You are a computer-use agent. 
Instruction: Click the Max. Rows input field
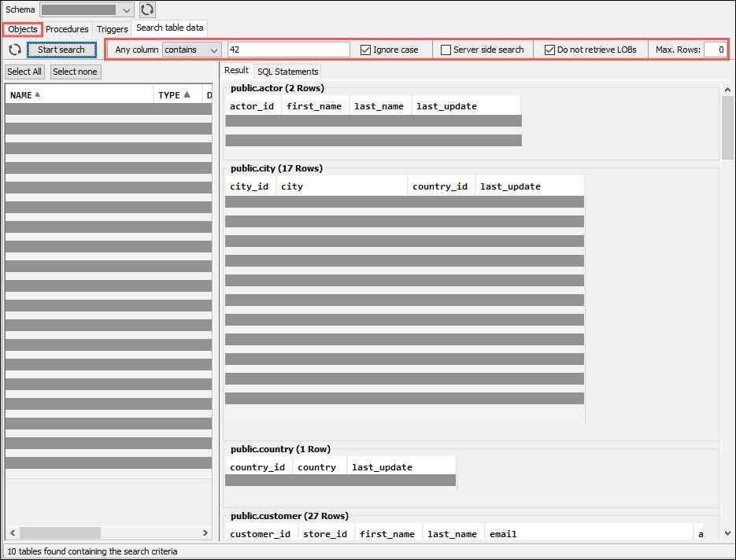click(x=715, y=50)
